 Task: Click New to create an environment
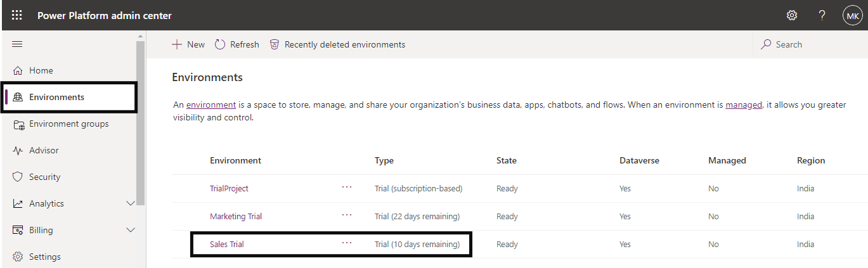(x=188, y=44)
